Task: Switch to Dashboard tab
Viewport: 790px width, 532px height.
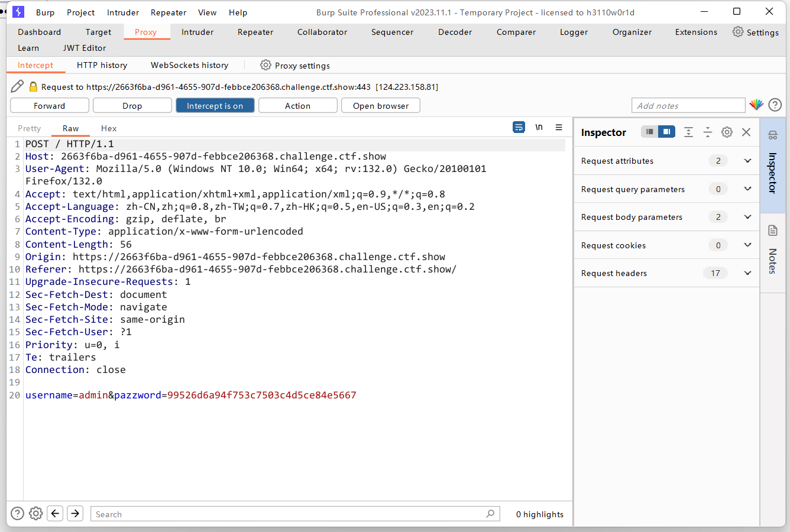Action: tap(40, 32)
